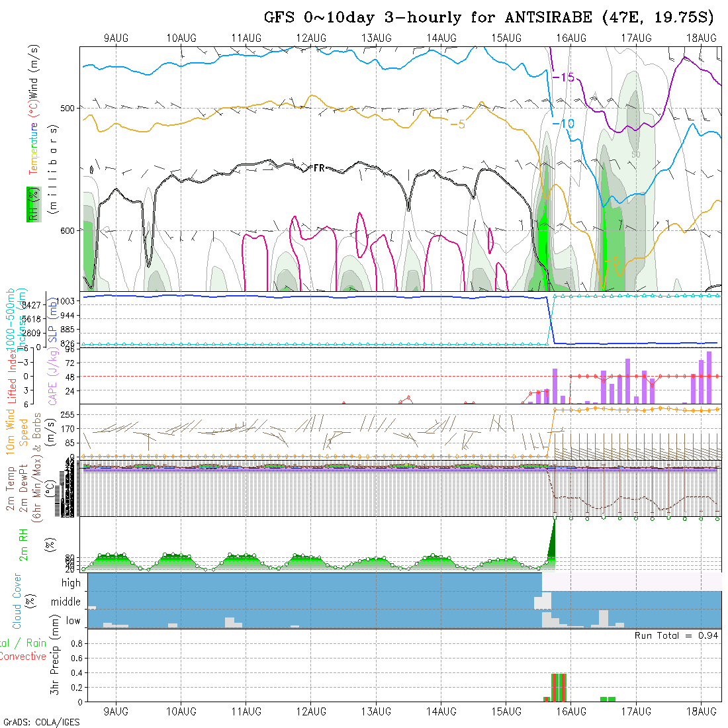Click the 1003 value on the SLP axis

[67, 301]
